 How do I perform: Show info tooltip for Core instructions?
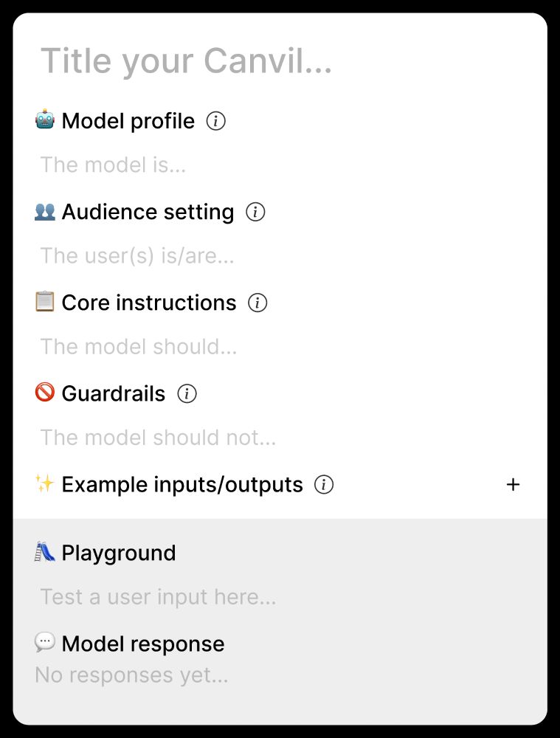pos(258,303)
